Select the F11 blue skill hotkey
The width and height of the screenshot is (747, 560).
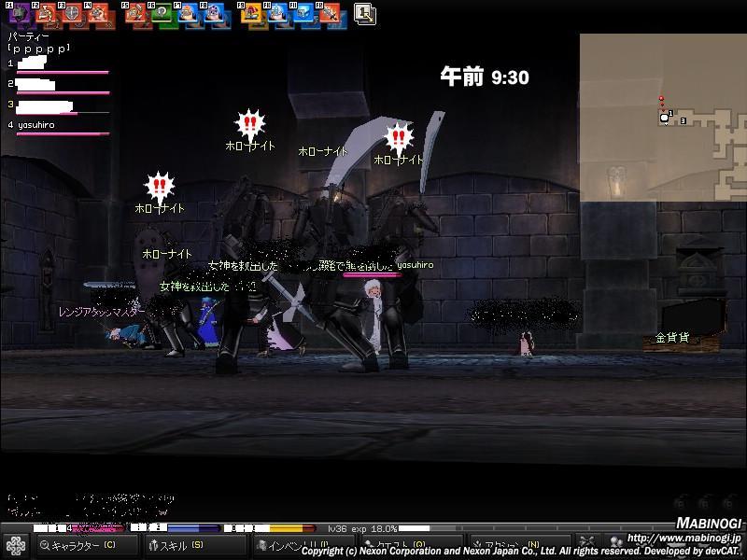[303, 13]
